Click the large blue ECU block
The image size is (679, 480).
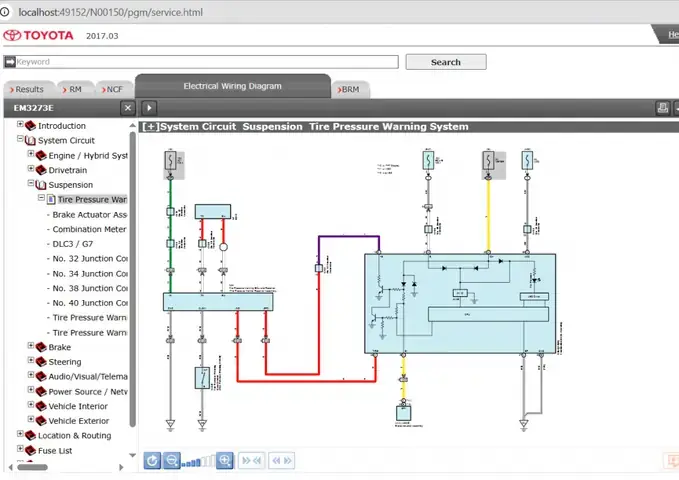point(460,304)
